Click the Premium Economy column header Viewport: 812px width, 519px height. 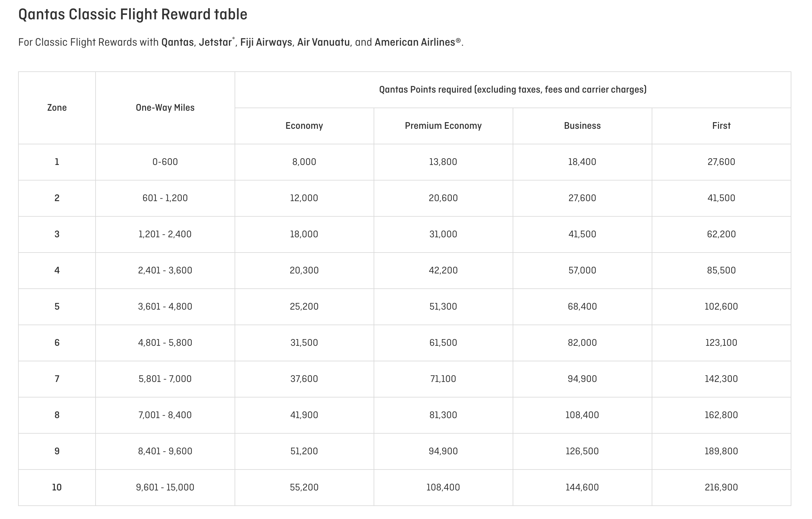443,126
